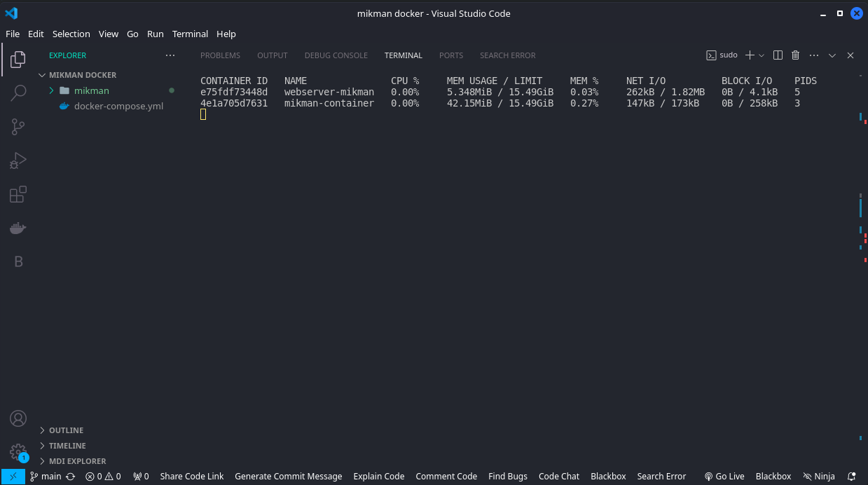868x485 pixels.
Task: Maximize panel size with the chevron
Action: tap(832, 55)
